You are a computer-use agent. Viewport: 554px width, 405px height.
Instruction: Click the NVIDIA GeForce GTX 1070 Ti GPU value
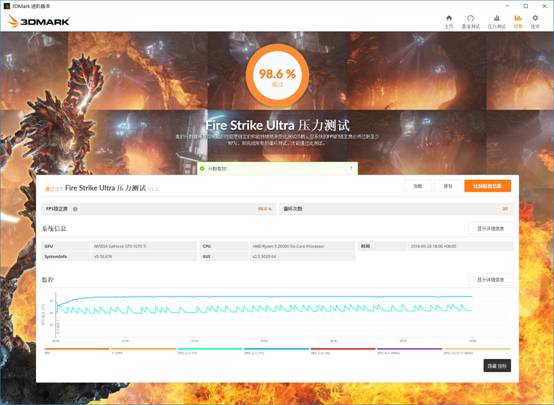tap(120, 246)
